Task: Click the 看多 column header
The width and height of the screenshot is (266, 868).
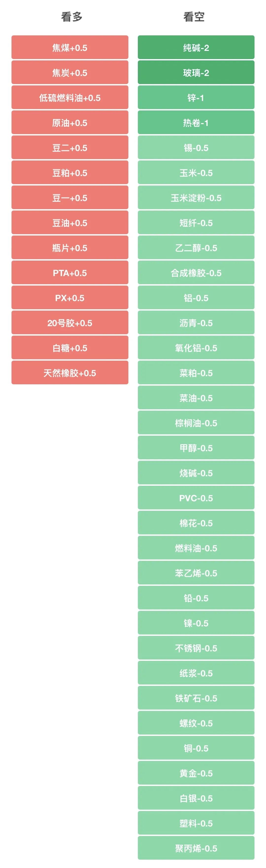Action: [71, 16]
